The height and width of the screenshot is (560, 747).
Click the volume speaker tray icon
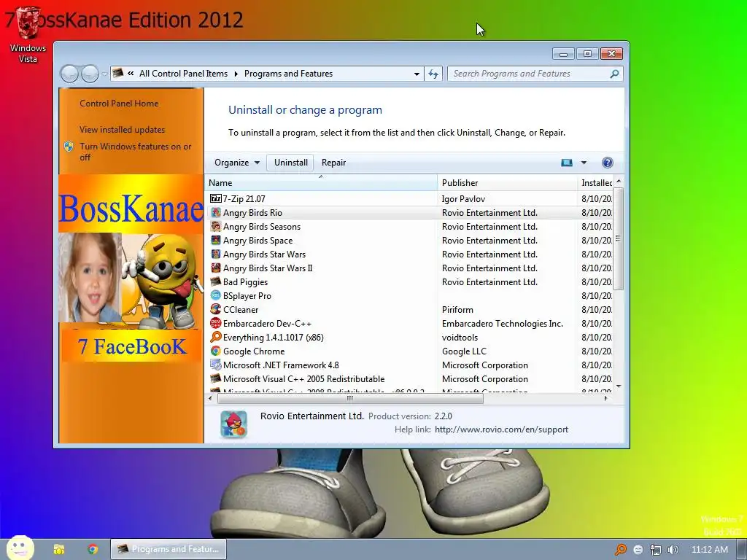coord(673,550)
